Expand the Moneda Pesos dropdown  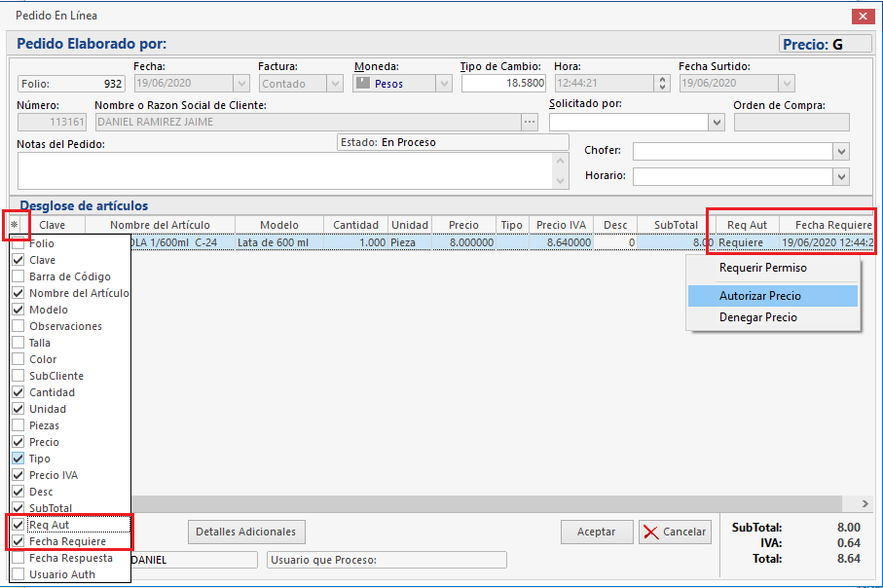(444, 84)
